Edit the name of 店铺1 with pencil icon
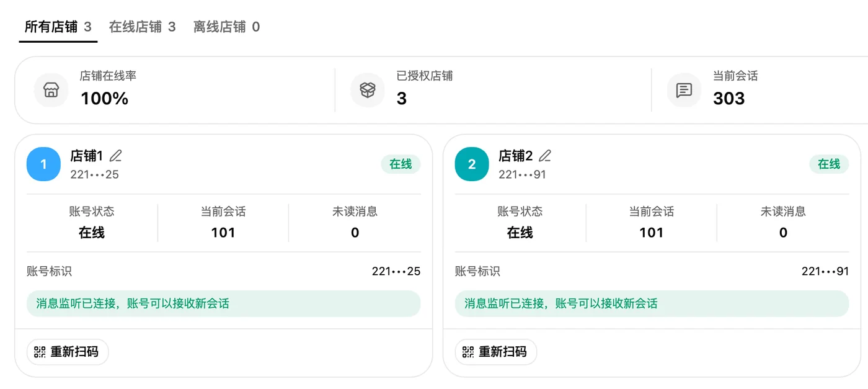Screen dimensions: 868x389 [x=116, y=156]
